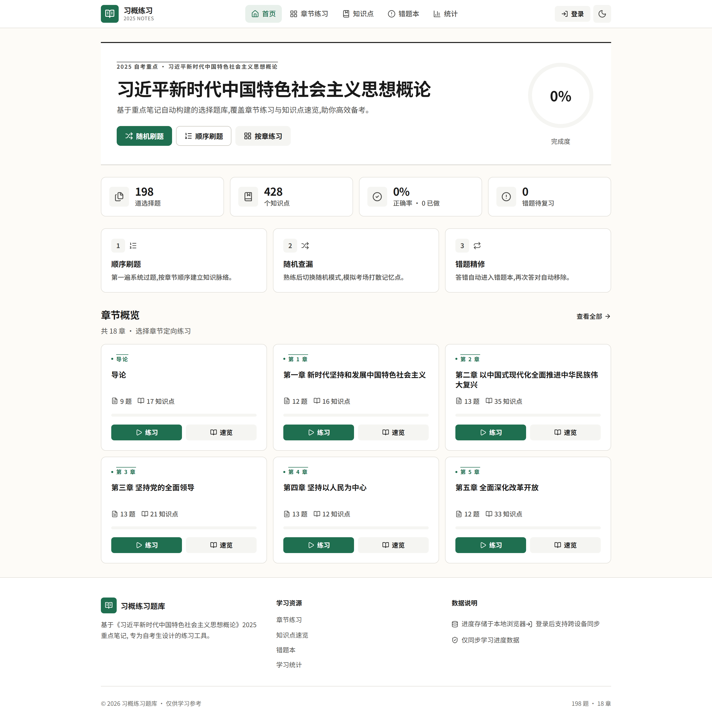Click the 习概练习 book logo icon
Screen dimensions: 712x728
coord(110,14)
